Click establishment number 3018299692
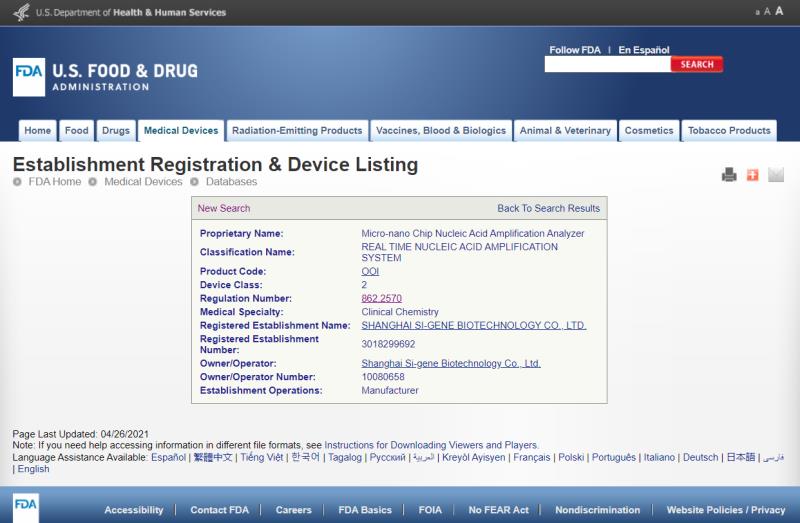The height and width of the screenshot is (523, 800). (388, 344)
